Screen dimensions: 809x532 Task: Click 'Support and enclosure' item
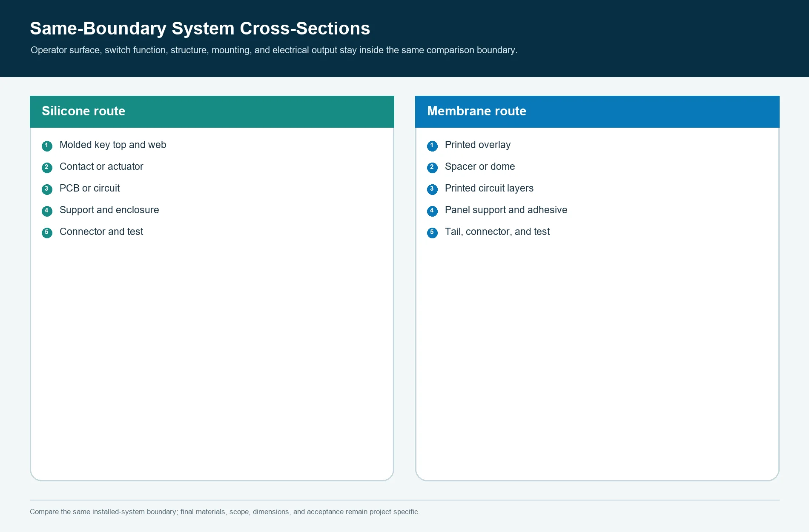(x=109, y=210)
